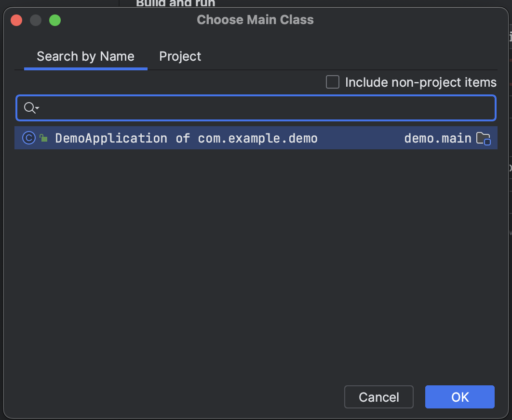Click the green zoom window button
The image size is (512, 420).
click(x=55, y=20)
